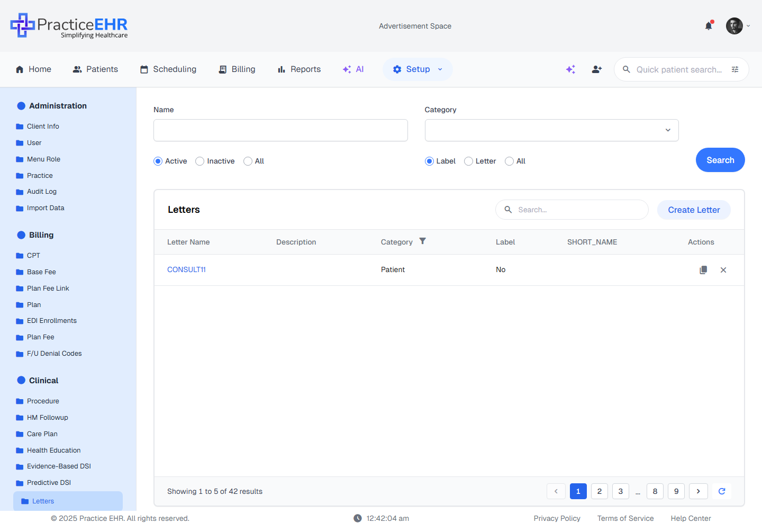Open Plan Fee in Billing sidebar
This screenshot has height=532, width=762.
pos(35,337)
